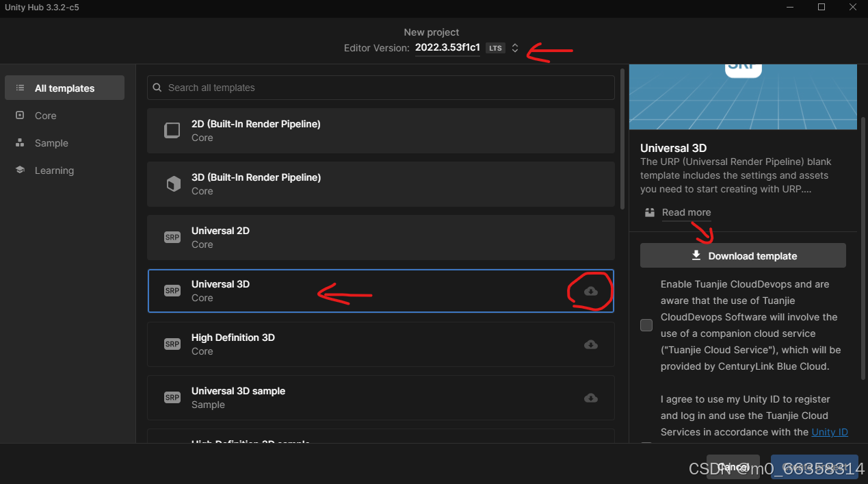Image resolution: width=868 pixels, height=484 pixels.
Task: Focus the Search all templates field
Action: click(380, 88)
